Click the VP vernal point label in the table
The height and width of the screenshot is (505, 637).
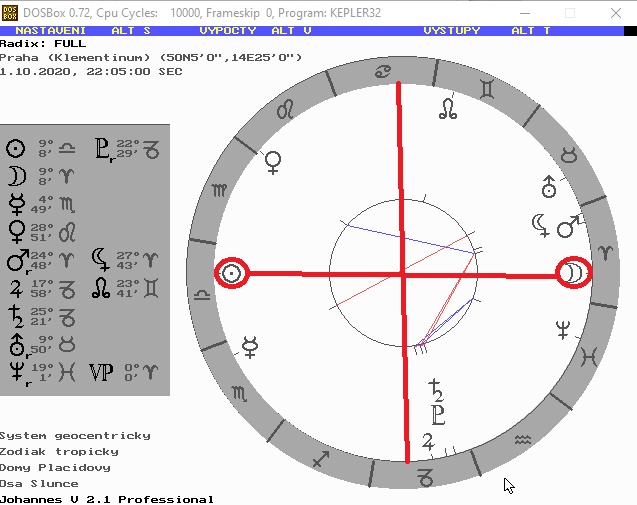101,372
